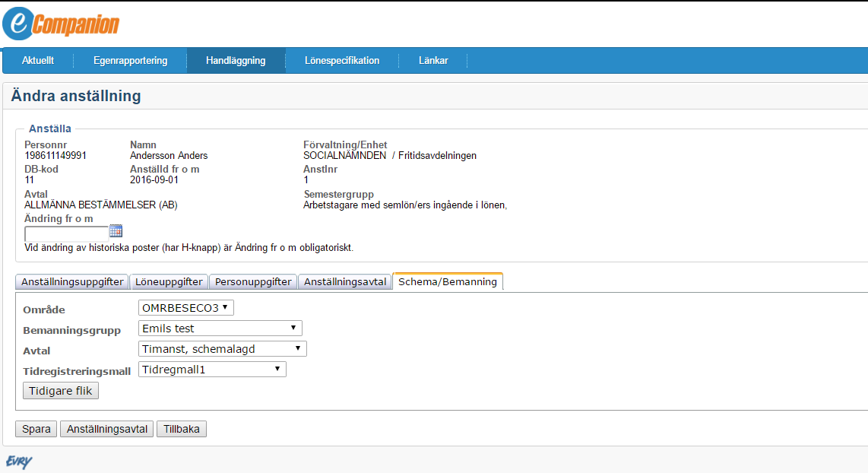Click the EVRY logo in footer
Viewport: 868px width, 473px height.
click(x=19, y=462)
